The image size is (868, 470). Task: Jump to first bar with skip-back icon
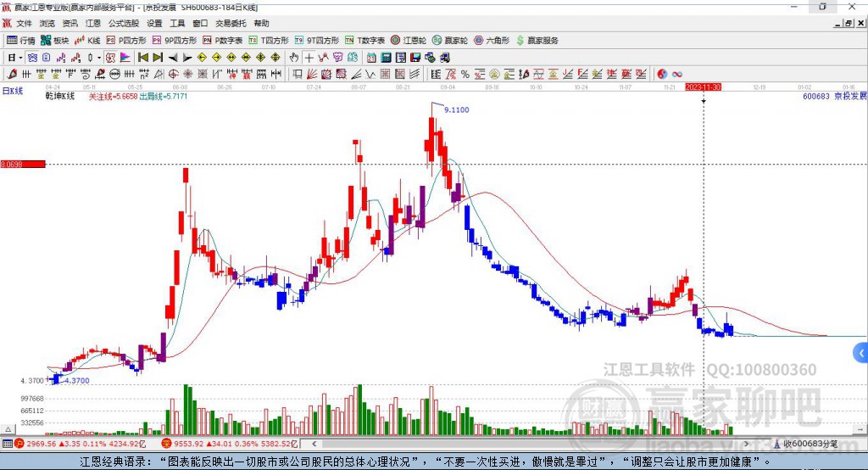tap(142, 58)
